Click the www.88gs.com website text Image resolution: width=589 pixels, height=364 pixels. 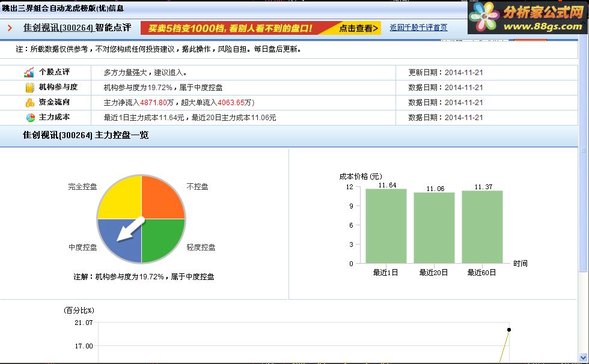click(x=543, y=26)
